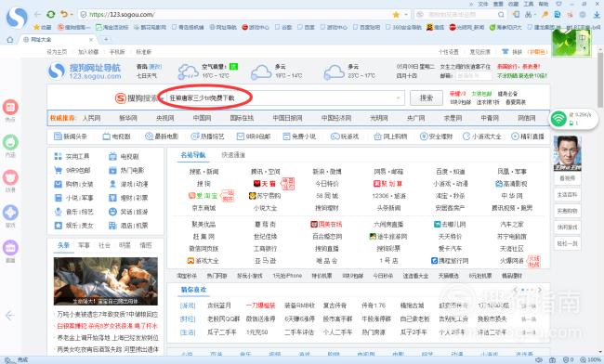Click the gold bookmark star in address bar

396,15
